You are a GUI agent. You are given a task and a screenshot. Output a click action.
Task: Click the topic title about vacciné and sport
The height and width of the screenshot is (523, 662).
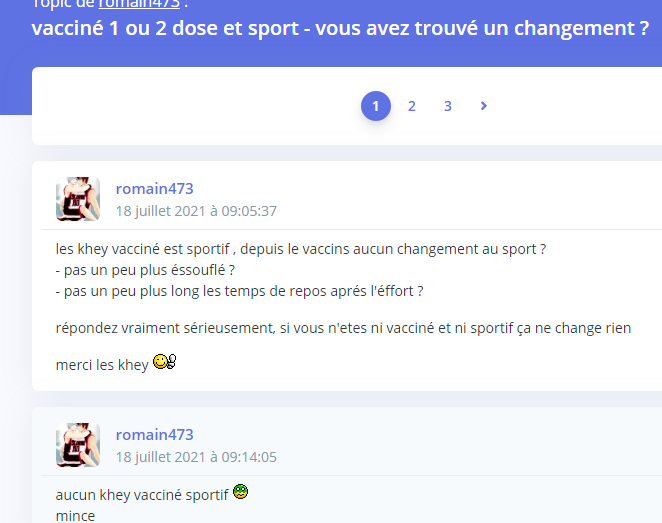[x=340, y=28]
